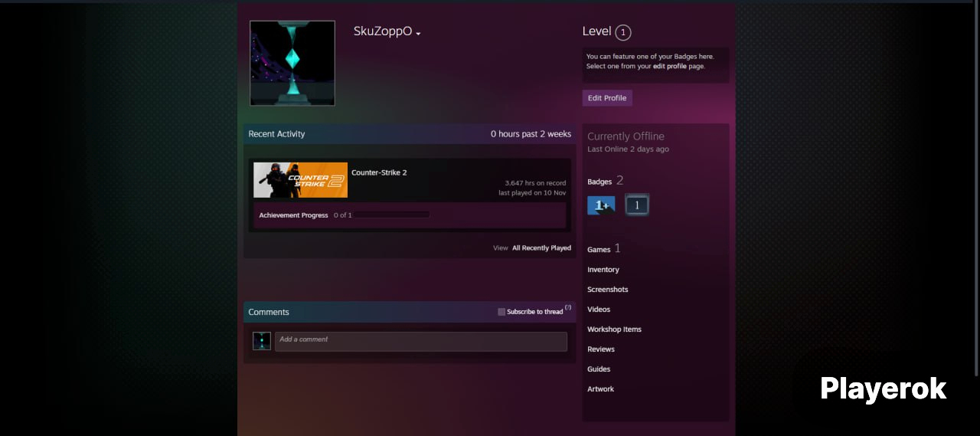The image size is (980, 436).
Task: Open the Badges section link
Action: tap(599, 182)
